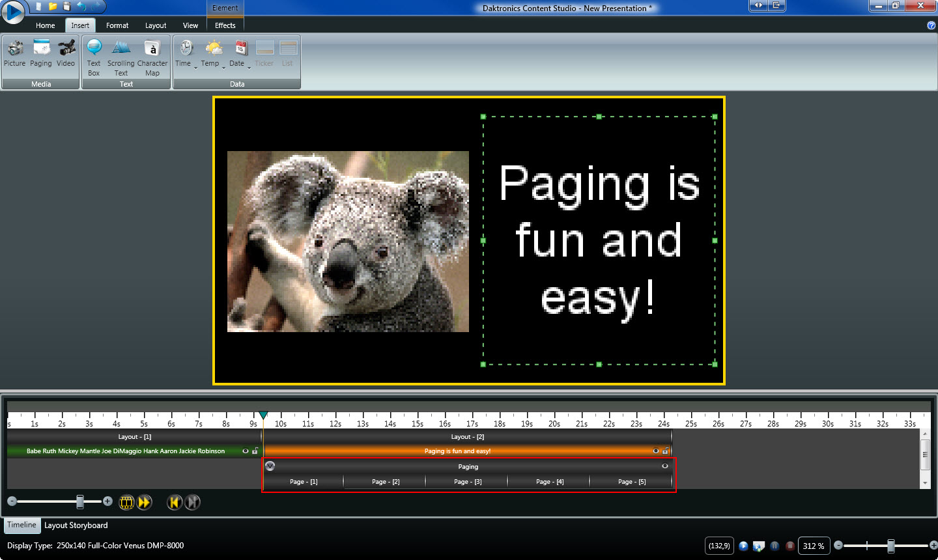
Task: Open the Character Map tool
Action: point(152,57)
